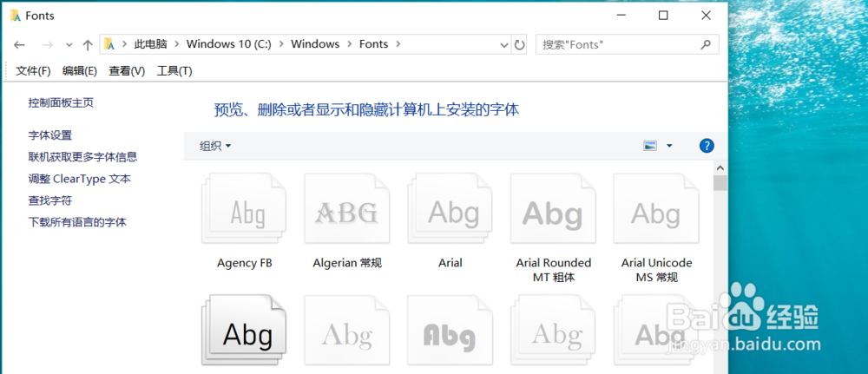Click the scrollbar up arrow
Image resolution: width=868 pixels, height=374 pixels.
(x=720, y=167)
